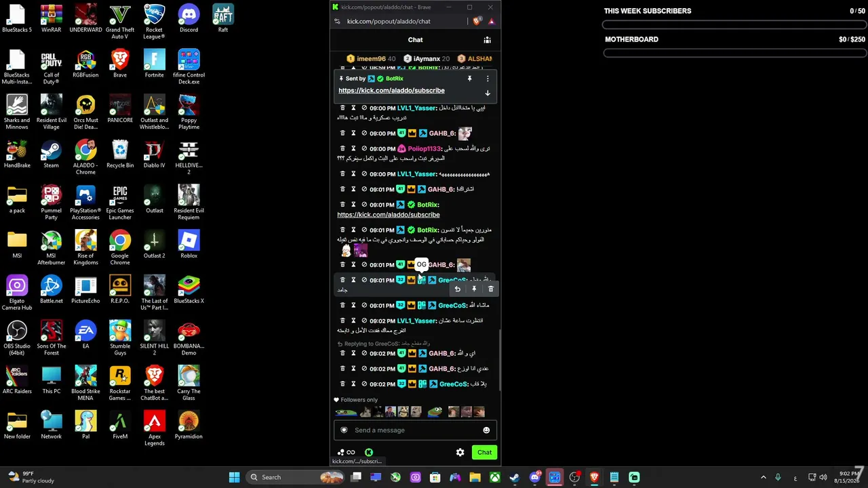Click the microphone tray icon
868x488 pixels.
coord(778,477)
